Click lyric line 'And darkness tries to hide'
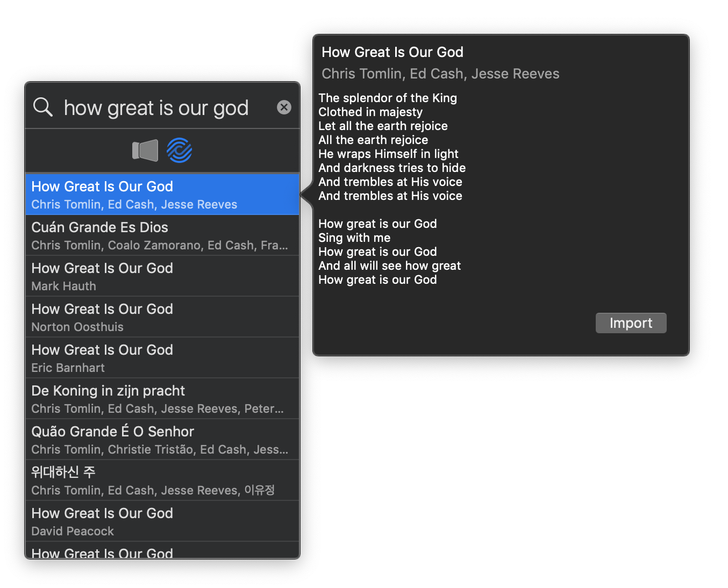 click(392, 168)
